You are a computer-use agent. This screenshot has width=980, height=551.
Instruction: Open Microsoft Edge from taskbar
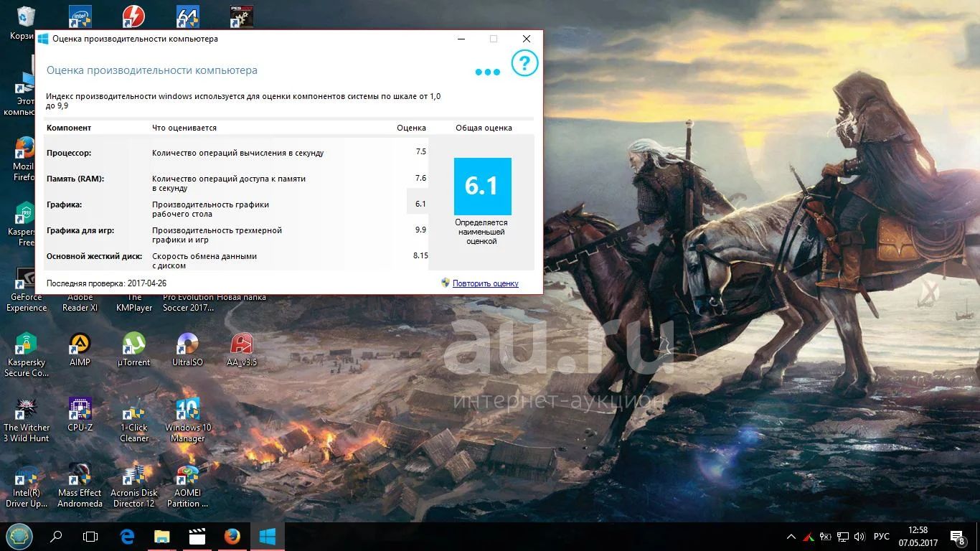click(x=127, y=536)
